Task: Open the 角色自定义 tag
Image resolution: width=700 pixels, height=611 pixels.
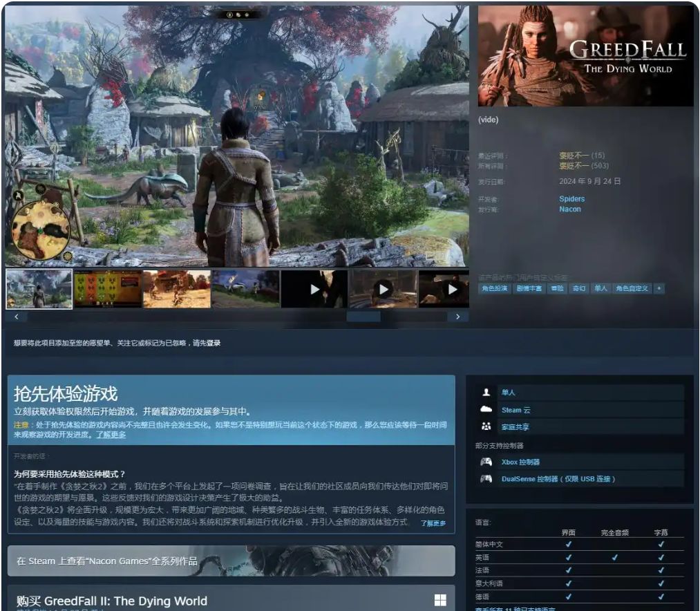Action: tap(632, 288)
